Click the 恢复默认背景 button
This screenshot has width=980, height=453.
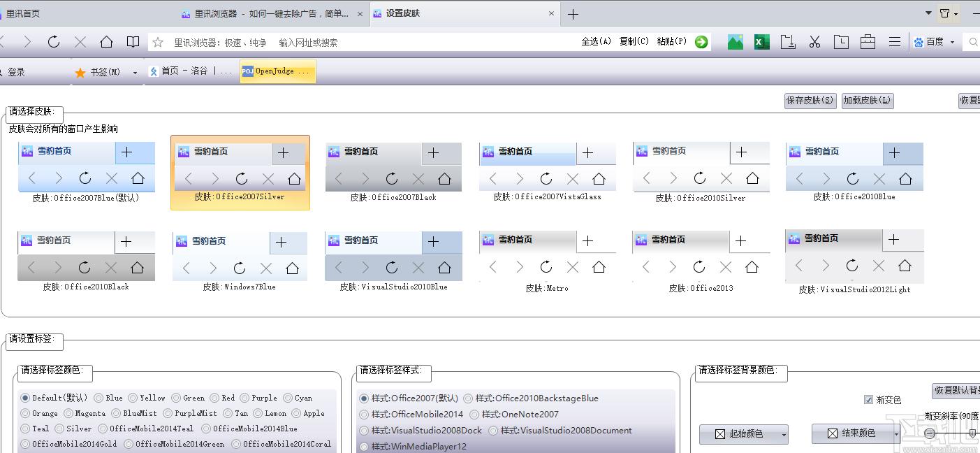pyautogui.click(x=956, y=390)
